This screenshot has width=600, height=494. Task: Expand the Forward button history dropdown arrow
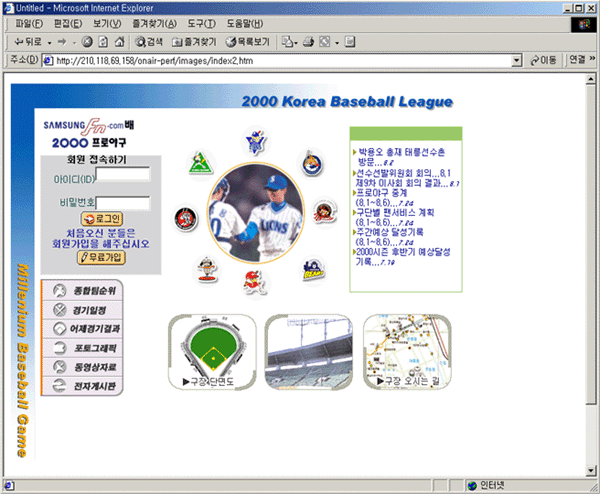pyautogui.click(x=74, y=43)
